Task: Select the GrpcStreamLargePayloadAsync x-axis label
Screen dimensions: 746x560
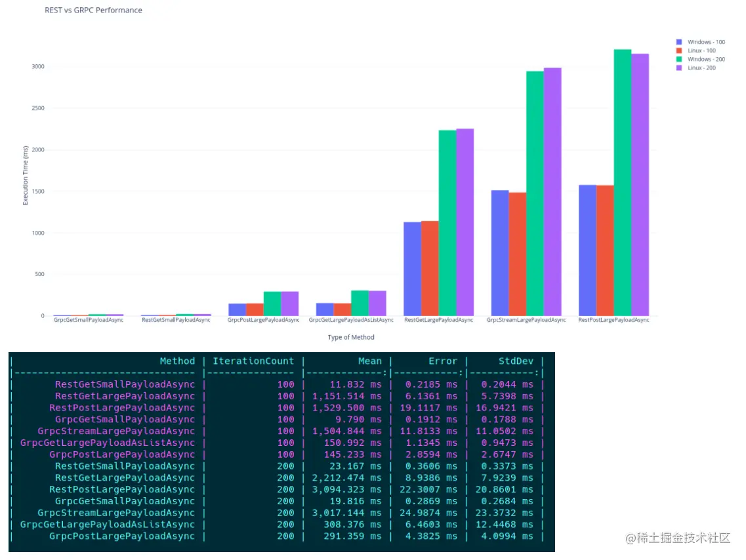Action: (526, 320)
